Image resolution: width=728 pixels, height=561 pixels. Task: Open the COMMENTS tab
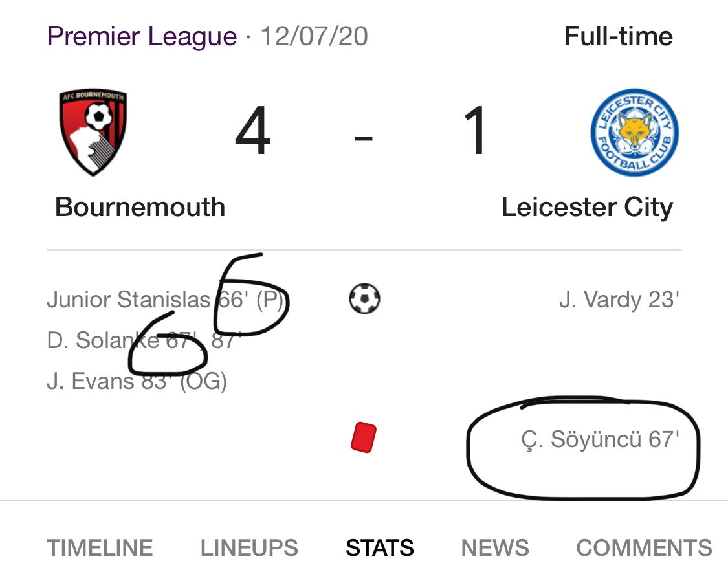(644, 547)
